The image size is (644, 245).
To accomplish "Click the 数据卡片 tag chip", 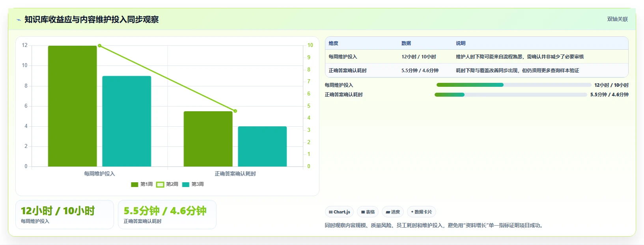I will 421,212.
